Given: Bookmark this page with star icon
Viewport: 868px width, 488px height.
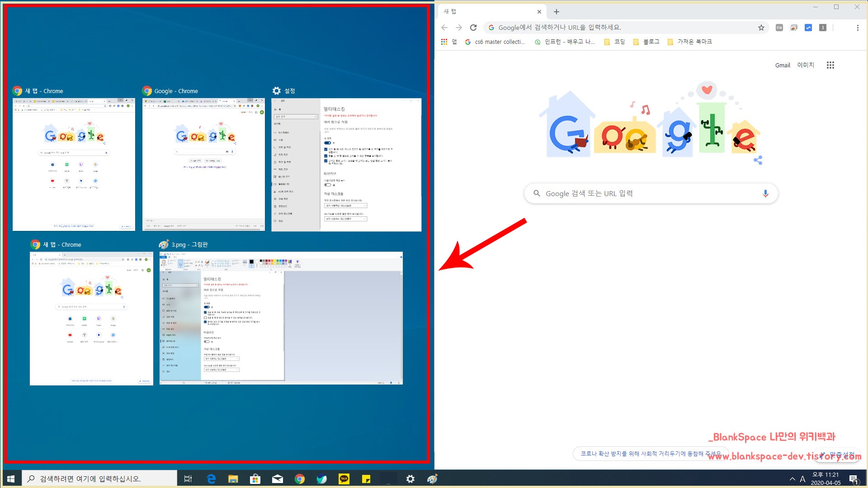Looking at the screenshot, I should point(761,28).
